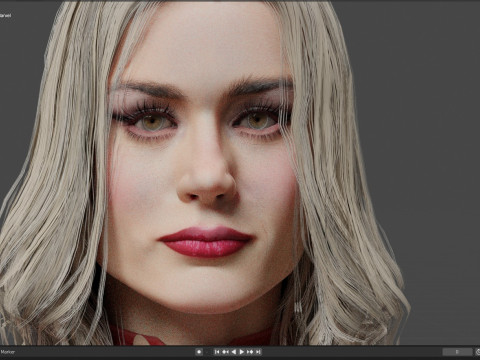Play the animation in reverse
Image resolution: width=480 pixels, height=360 pixels.
(x=234, y=352)
